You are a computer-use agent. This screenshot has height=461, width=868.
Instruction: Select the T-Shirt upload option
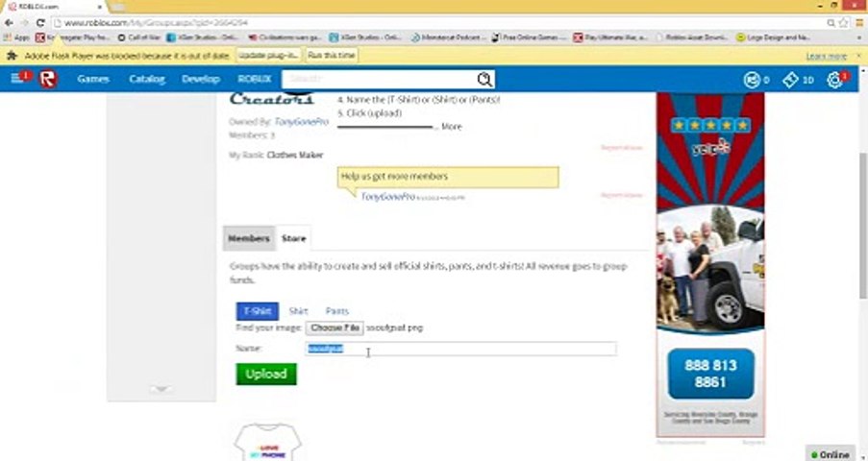coord(258,311)
